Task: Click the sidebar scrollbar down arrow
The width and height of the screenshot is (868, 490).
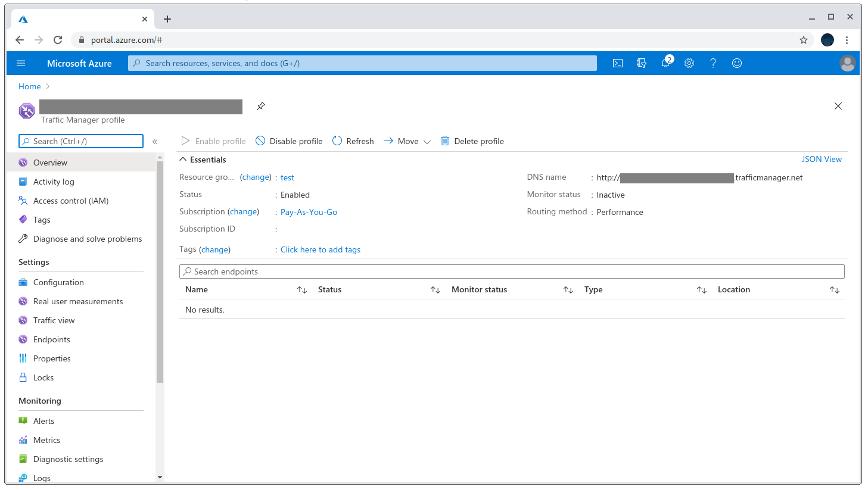Action: pyautogui.click(x=160, y=477)
